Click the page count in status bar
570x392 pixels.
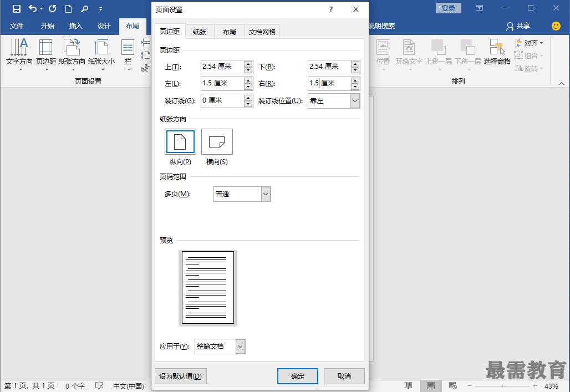tap(29, 386)
